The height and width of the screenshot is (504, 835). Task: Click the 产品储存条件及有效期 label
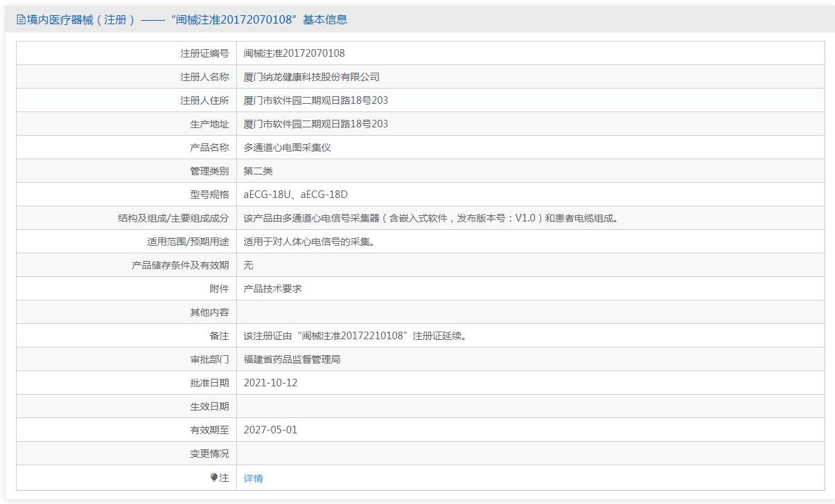coord(180,265)
